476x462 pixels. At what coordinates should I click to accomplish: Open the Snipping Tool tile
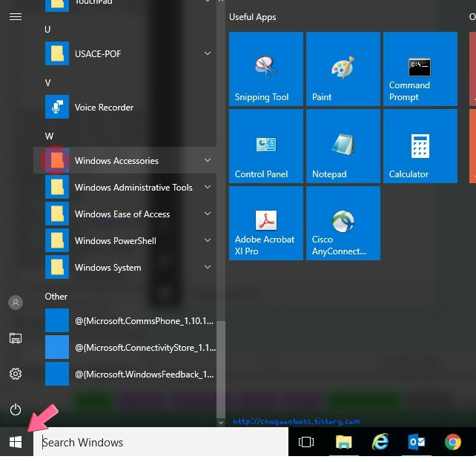266,69
